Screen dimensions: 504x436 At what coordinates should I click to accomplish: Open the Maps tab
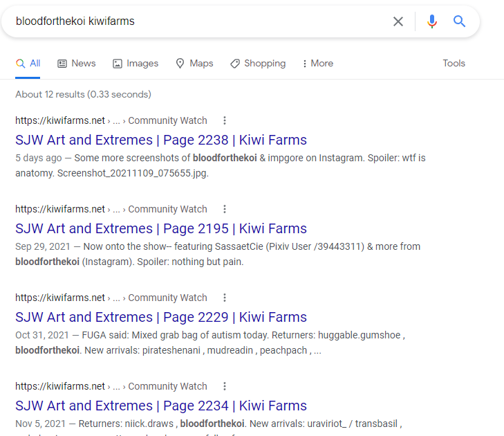pyautogui.click(x=194, y=64)
